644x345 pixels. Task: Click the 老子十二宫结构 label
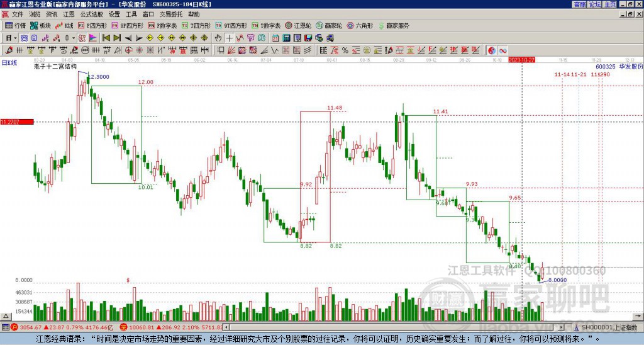[55, 67]
